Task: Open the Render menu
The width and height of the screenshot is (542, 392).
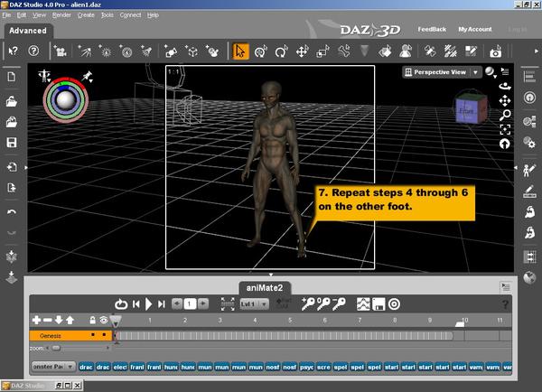Action: click(x=61, y=15)
